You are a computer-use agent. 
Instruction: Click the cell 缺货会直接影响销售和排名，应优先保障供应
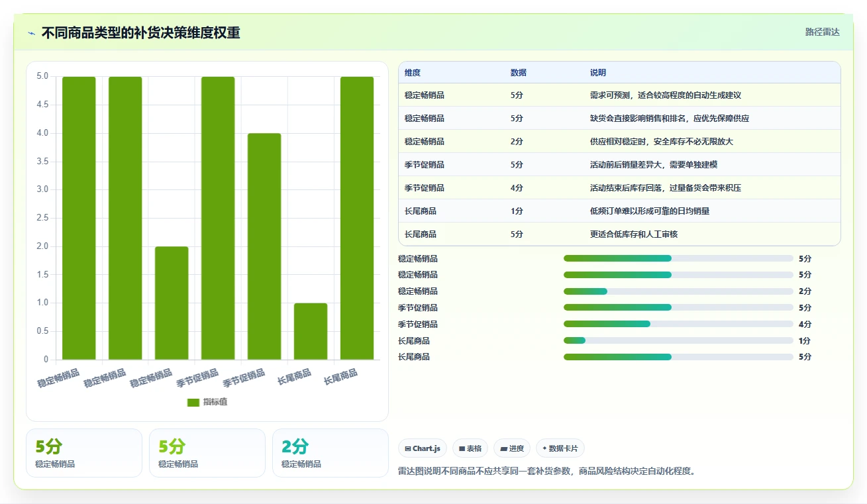pos(670,119)
